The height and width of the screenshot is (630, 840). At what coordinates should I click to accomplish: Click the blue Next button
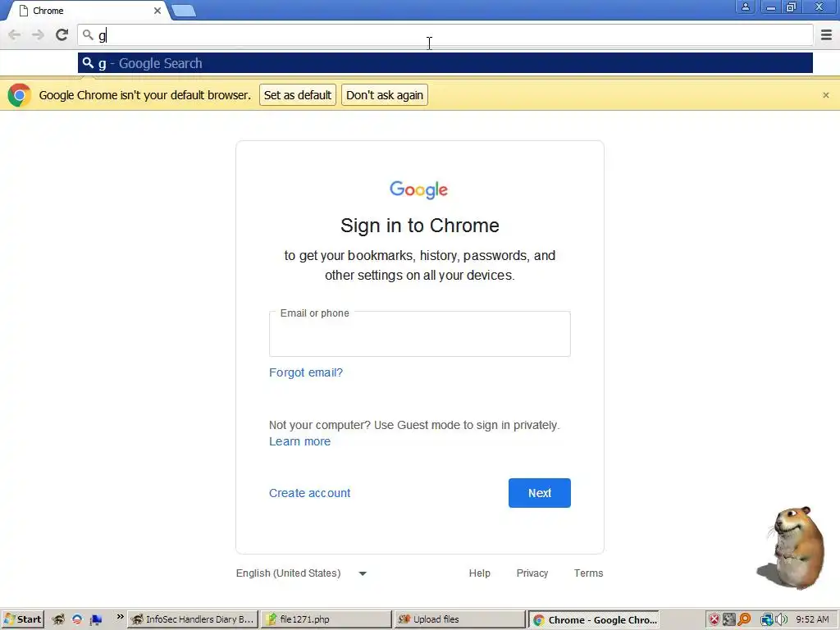[x=540, y=493]
